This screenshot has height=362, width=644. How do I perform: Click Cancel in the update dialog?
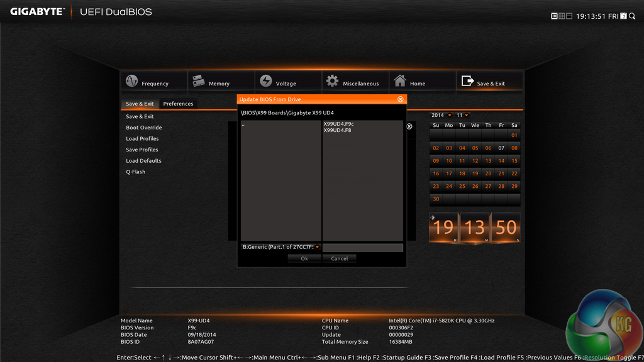(x=340, y=258)
